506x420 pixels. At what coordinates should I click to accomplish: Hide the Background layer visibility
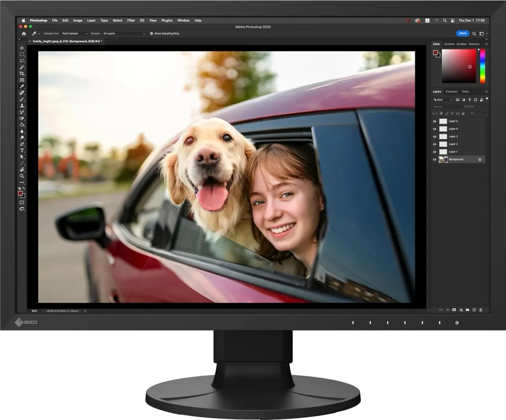pyautogui.click(x=435, y=160)
